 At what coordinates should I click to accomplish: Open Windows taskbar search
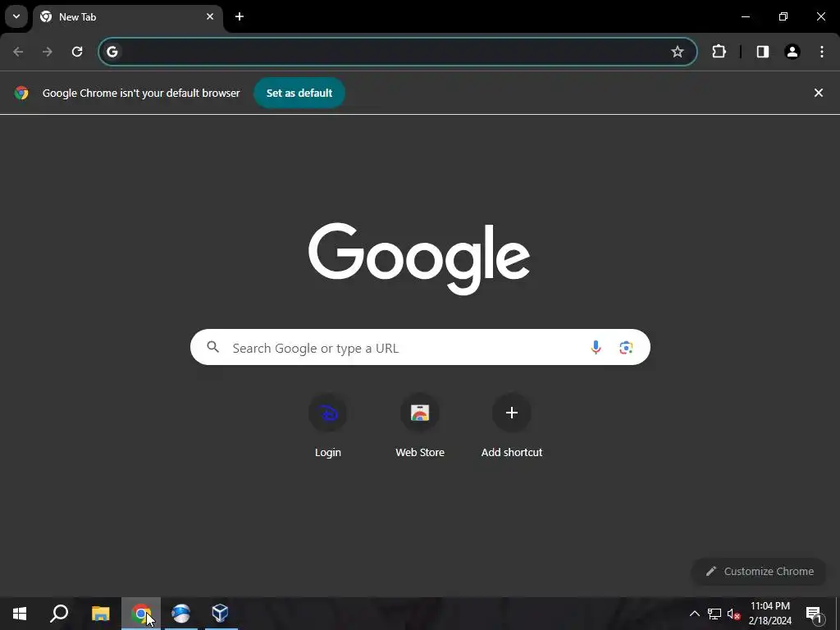59,614
